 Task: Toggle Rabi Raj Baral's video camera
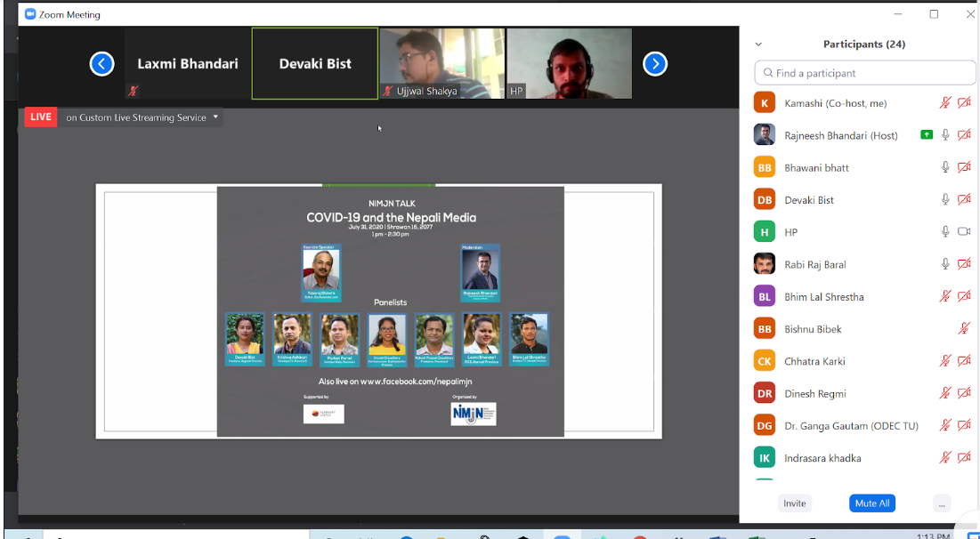[x=964, y=264]
